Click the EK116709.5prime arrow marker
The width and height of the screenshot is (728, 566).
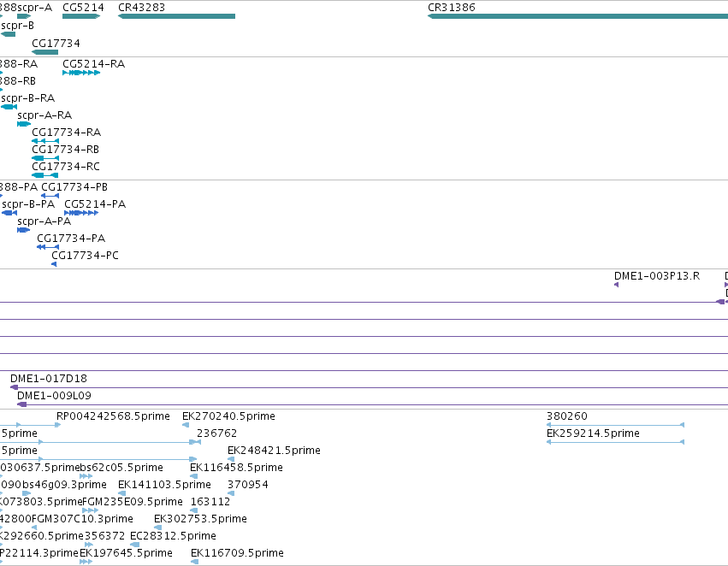[x=194, y=562]
